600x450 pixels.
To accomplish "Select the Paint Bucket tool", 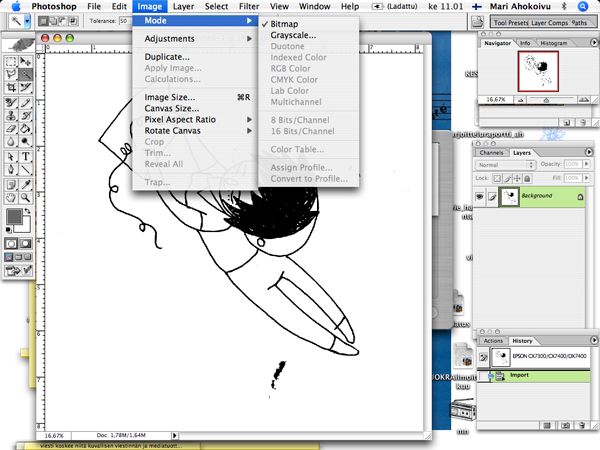I will point(25,129).
